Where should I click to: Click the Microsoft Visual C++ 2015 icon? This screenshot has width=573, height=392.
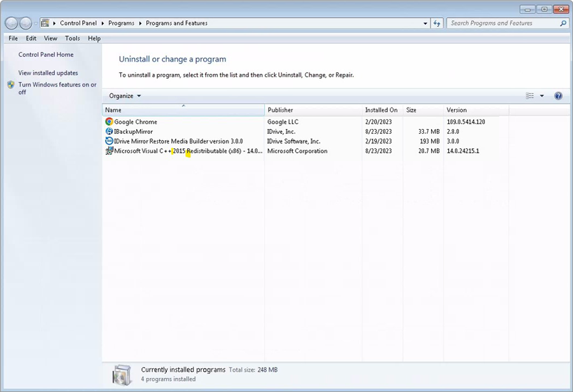tap(109, 151)
